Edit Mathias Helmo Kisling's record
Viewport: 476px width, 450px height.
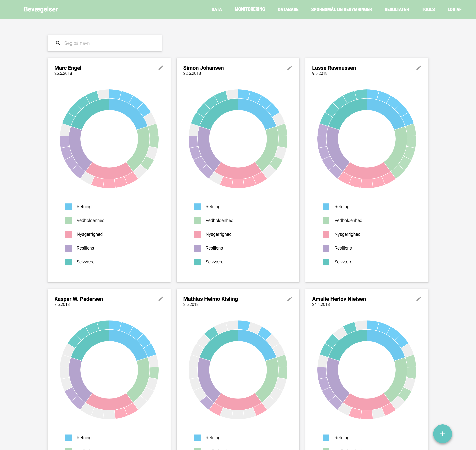289,299
